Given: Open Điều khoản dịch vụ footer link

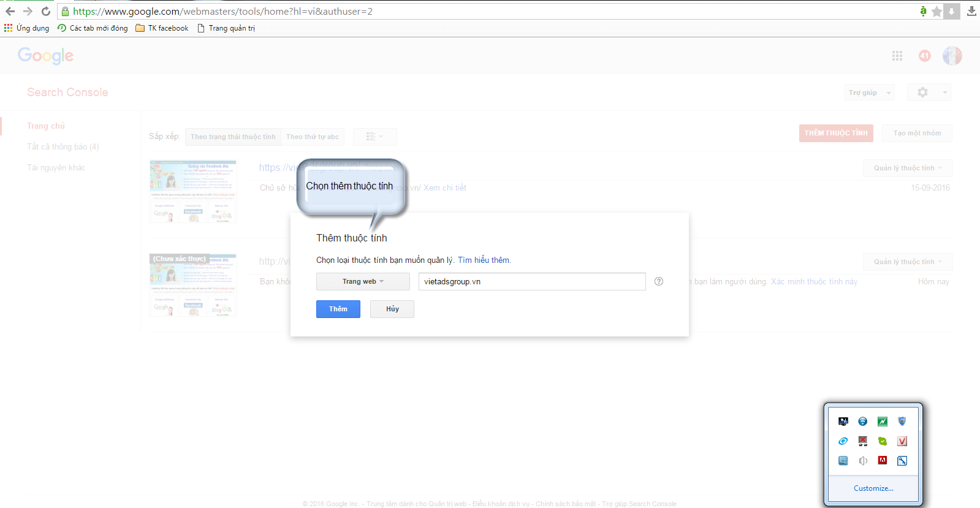Looking at the screenshot, I should (501, 504).
